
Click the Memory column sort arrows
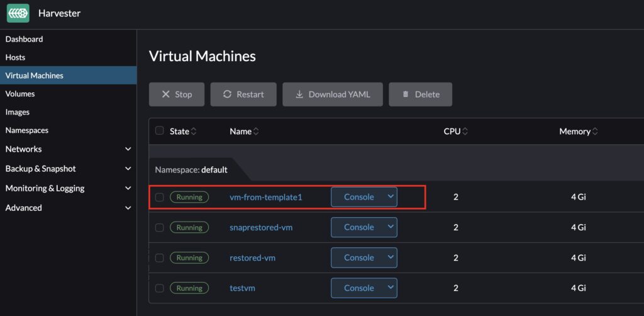click(595, 132)
